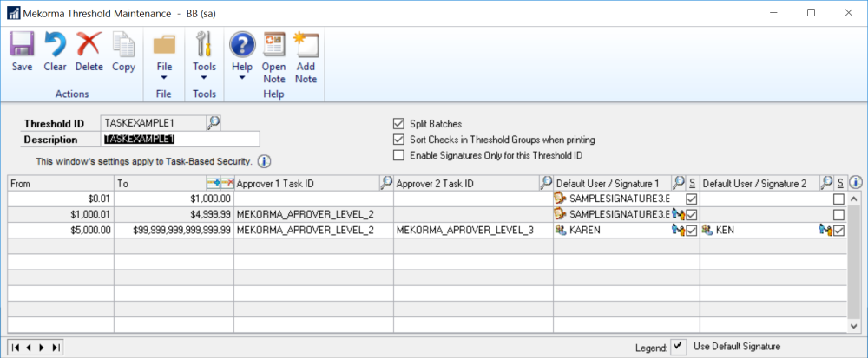Open Approver 2 Task ID lookup
Image resolution: width=868 pixels, height=358 pixels.
click(546, 182)
